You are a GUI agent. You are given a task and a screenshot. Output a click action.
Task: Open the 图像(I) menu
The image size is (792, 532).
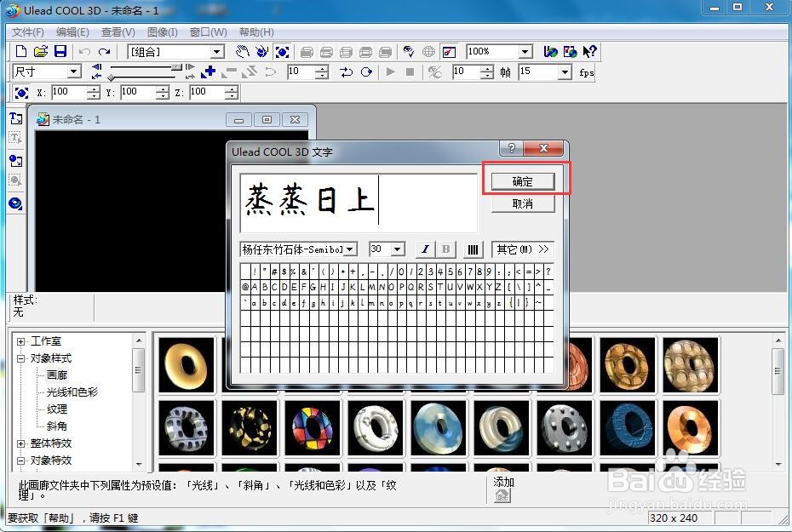(x=162, y=32)
